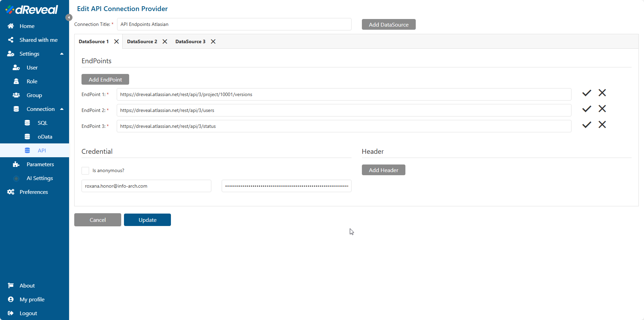This screenshot has height=320, width=644.
Task: Remove EndPoint 1 via X icon
Action: pyautogui.click(x=602, y=93)
